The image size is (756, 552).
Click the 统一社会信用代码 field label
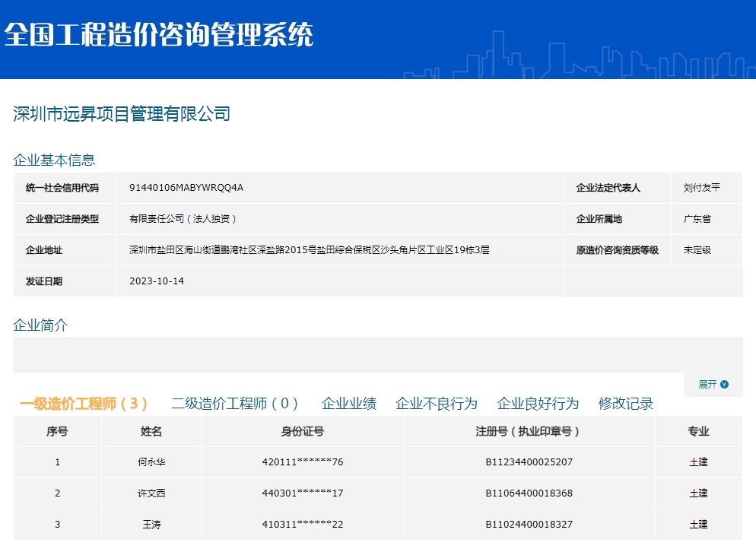[x=62, y=188]
